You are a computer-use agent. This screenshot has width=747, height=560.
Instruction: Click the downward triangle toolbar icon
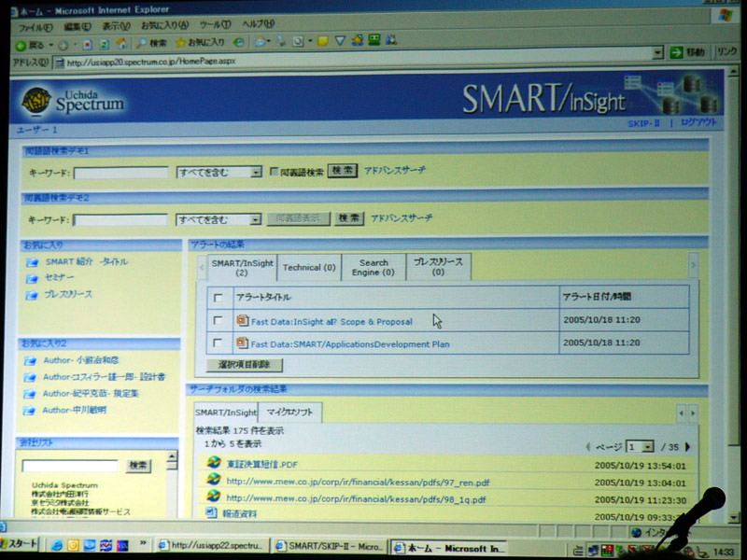[x=340, y=41]
